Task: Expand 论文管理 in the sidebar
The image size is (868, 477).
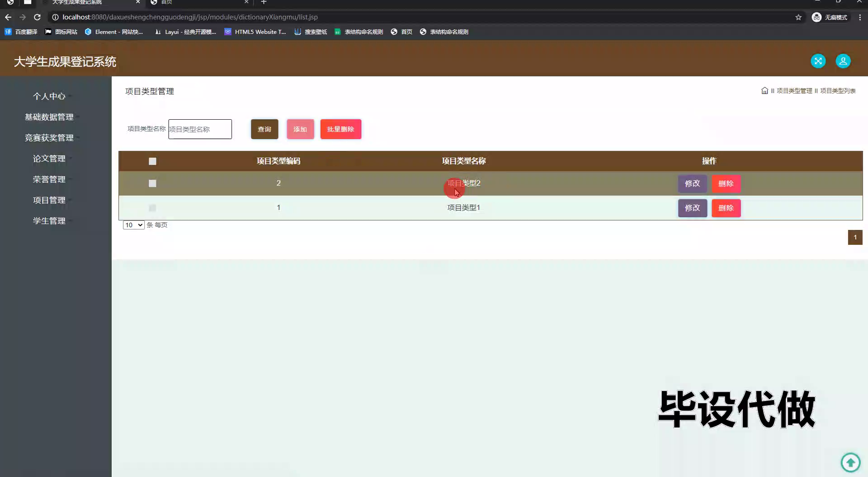Action: point(49,159)
